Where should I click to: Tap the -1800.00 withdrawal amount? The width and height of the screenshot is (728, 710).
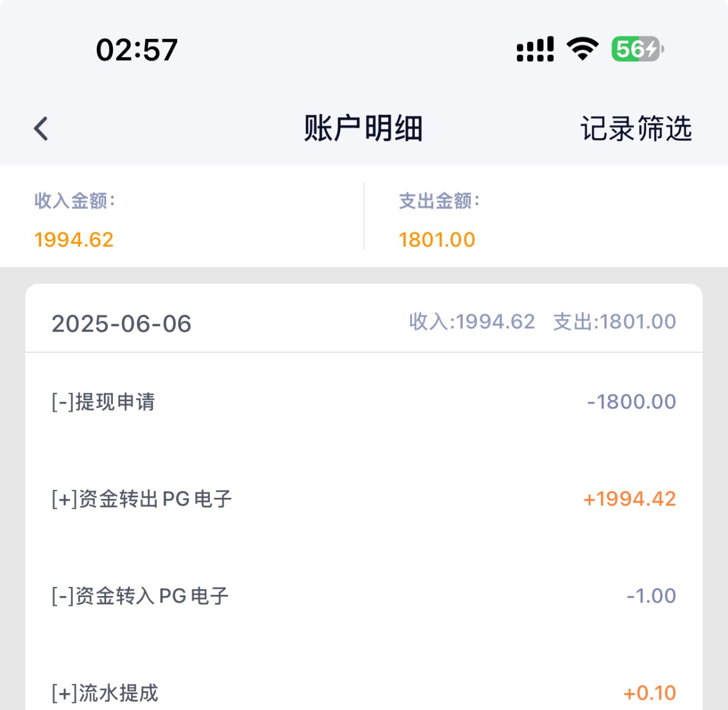631,401
